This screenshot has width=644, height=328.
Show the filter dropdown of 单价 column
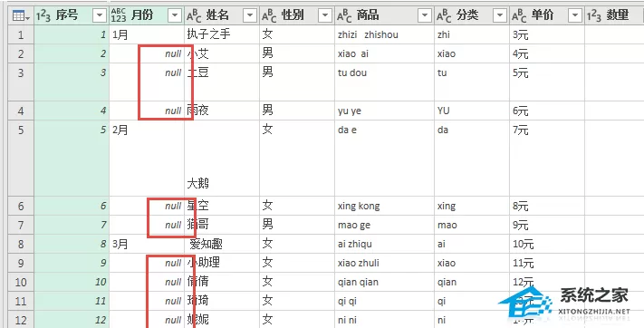coord(575,16)
